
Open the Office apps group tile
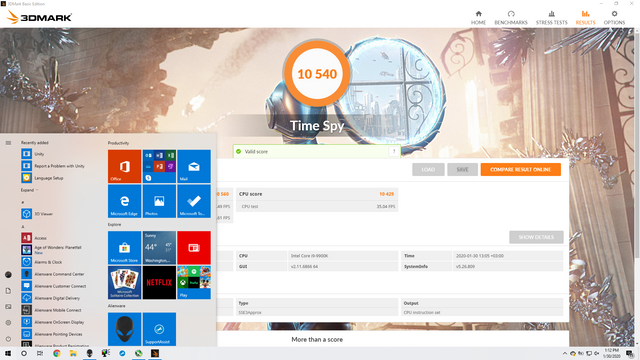(x=159, y=166)
